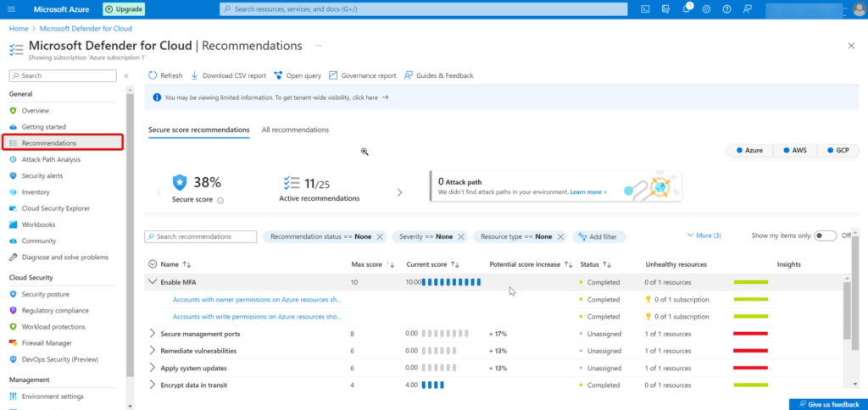Download CSV report

point(228,75)
